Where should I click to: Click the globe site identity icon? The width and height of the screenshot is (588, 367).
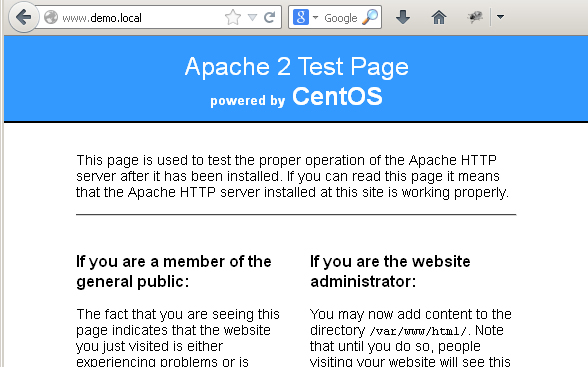(x=51, y=17)
